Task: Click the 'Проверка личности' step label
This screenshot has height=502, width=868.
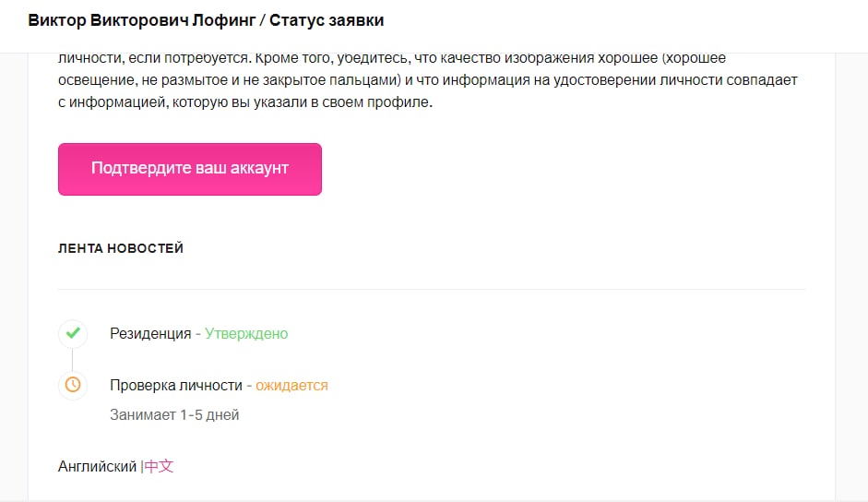Action: [176, 385]
